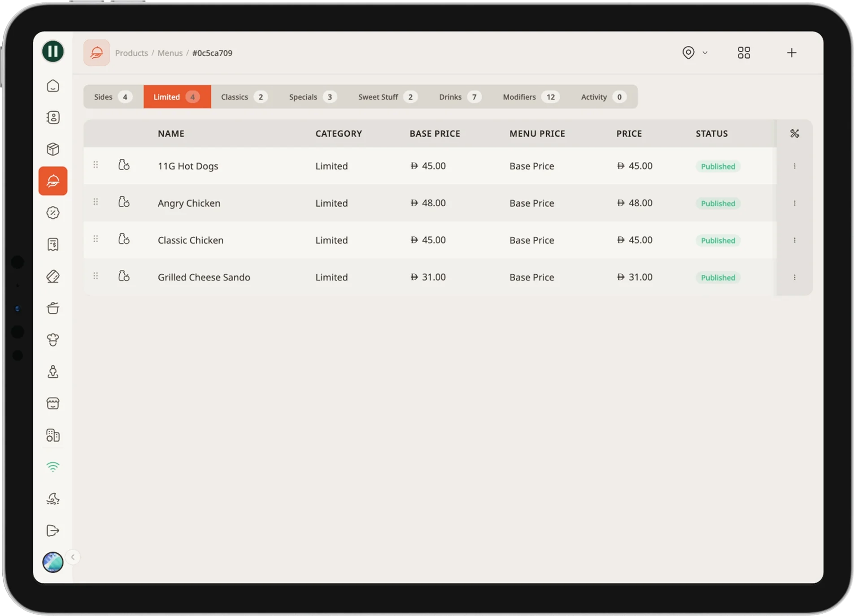Open the cooking pot sidebar icon
Viewport: 854px width, 616px height.
[x=53, y=308]
